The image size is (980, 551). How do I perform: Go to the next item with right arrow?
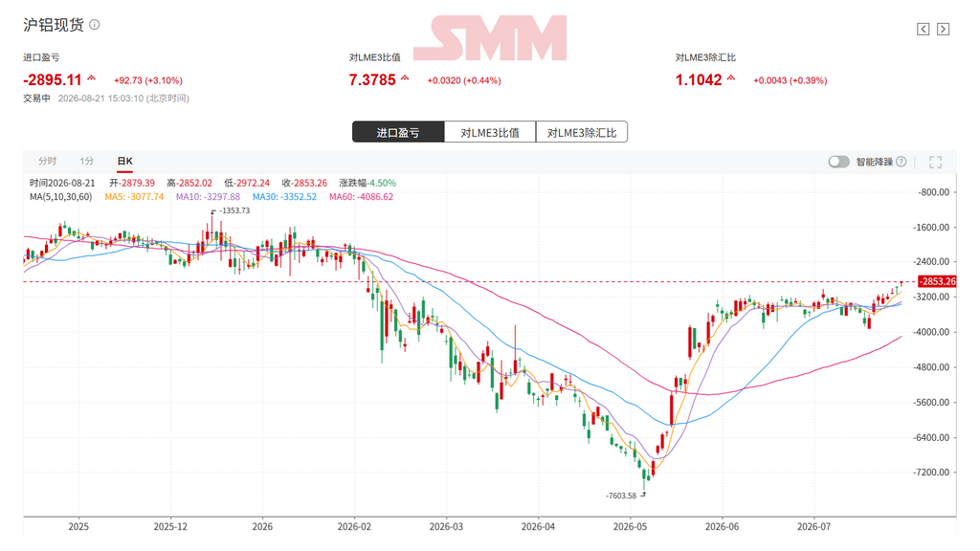tap(943, 29)
